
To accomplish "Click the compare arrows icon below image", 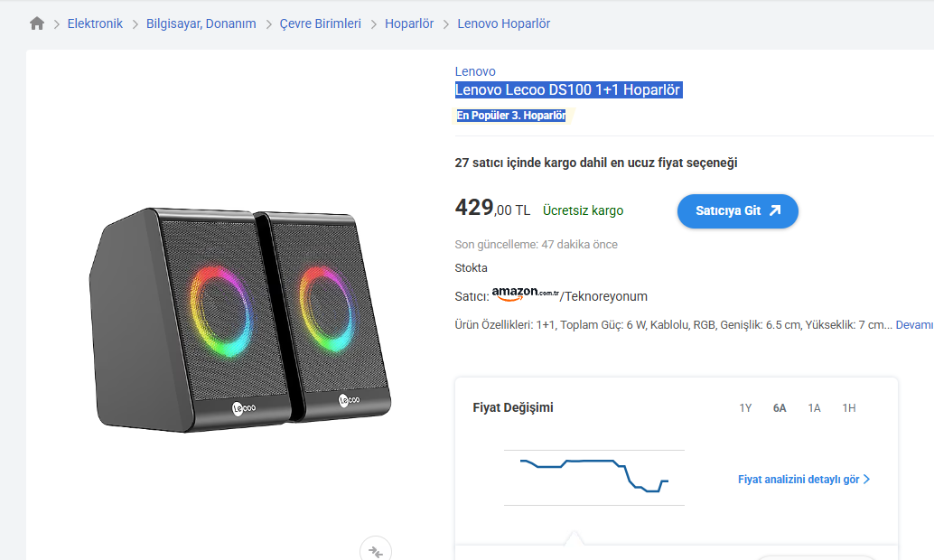I will coord(376,551).
